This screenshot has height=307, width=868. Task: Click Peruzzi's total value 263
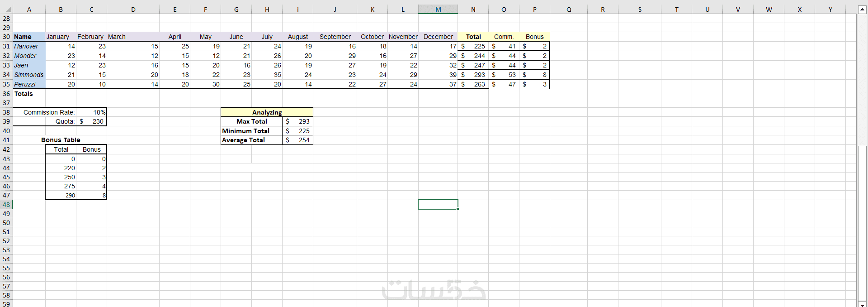473,84
